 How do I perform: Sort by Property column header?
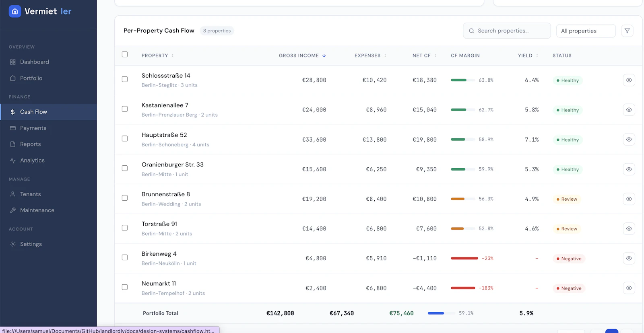pyautogui.click(x=158, y=55)
